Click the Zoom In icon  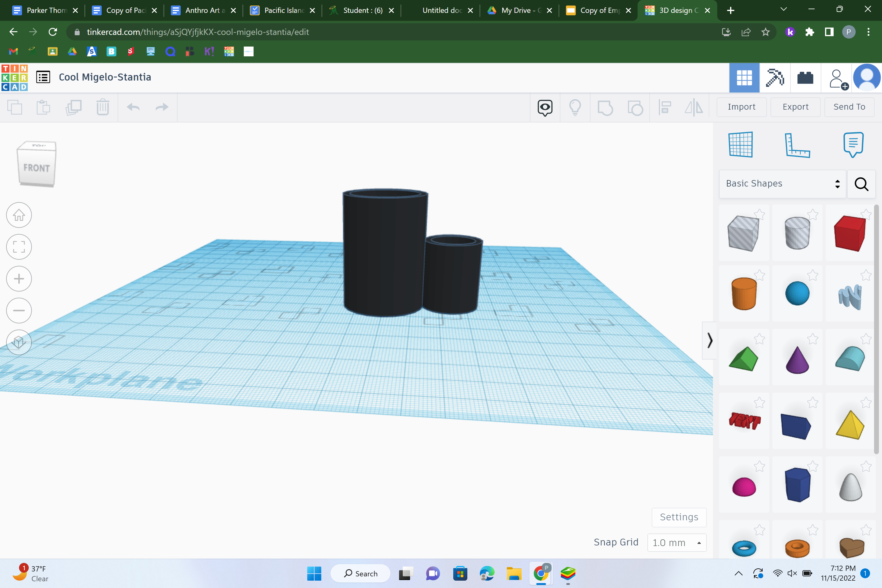coord(18,278)
